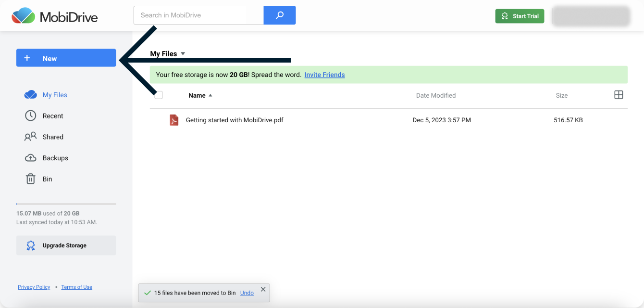
Task: Click the MobiDrive logo
Action: pos(55,16)
